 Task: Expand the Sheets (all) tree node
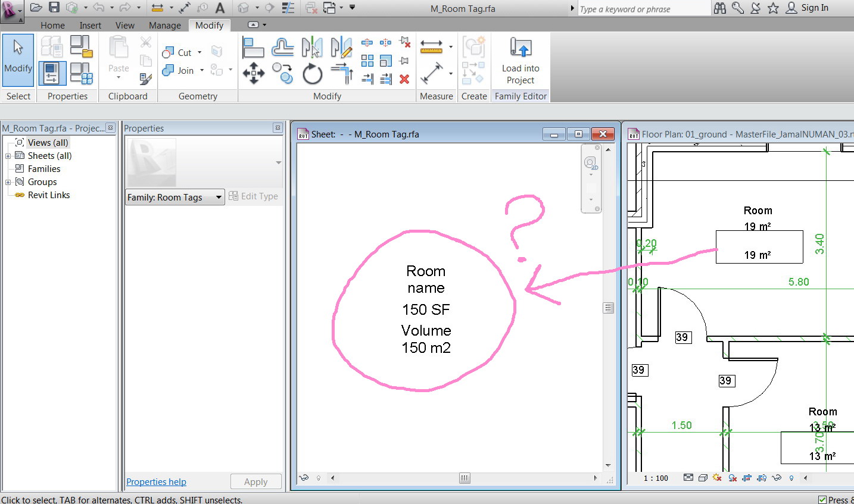[8, 156]
